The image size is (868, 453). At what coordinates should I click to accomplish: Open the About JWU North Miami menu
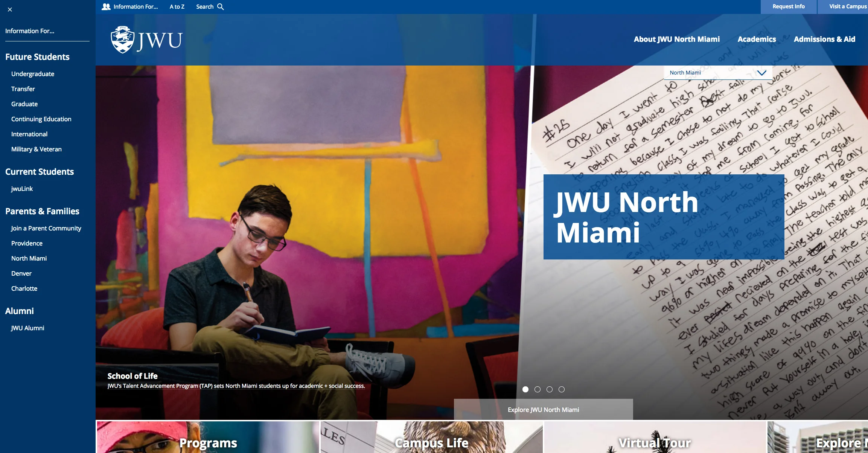coord(676,39)
